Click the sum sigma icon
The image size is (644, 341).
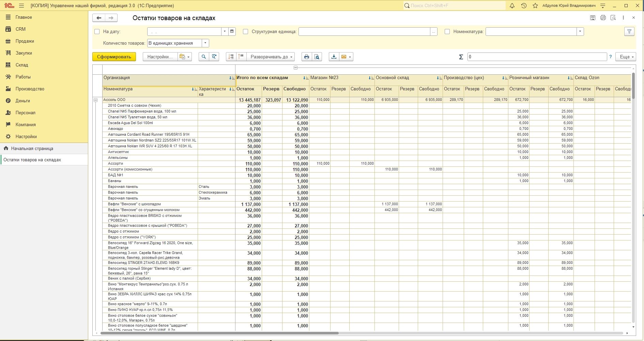461,57
